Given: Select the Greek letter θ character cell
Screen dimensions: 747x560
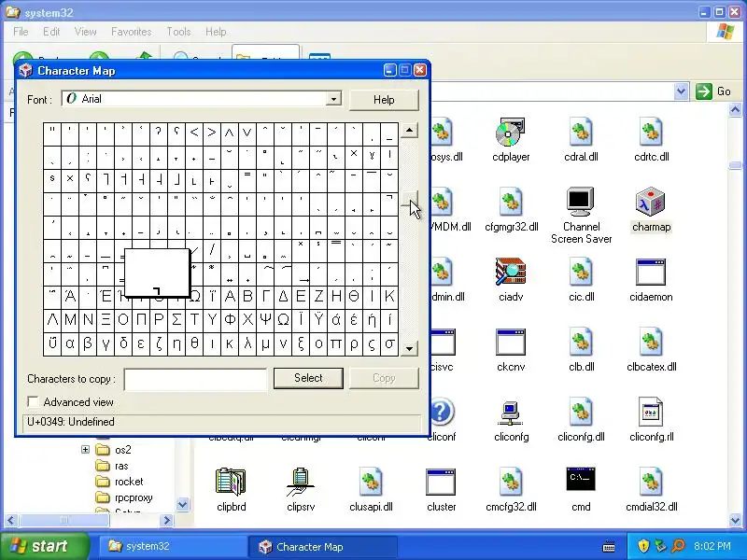Looking at the screenshot, I should (194, 343).
